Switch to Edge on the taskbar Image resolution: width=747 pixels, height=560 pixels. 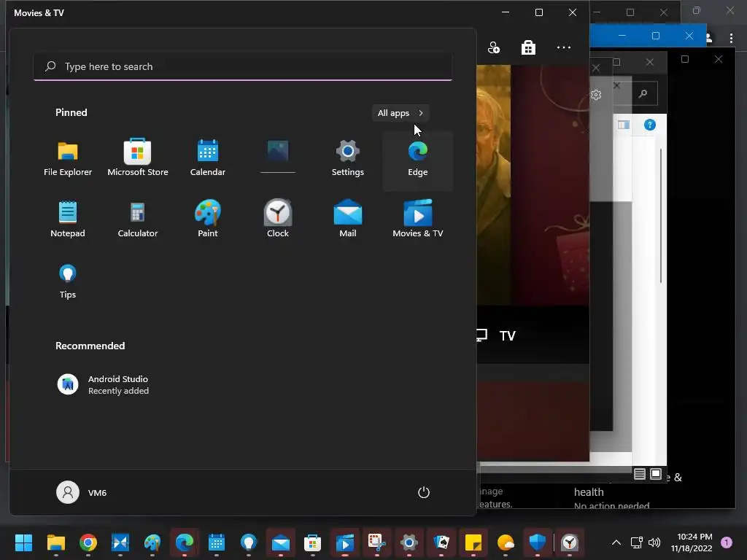[185, 542]
